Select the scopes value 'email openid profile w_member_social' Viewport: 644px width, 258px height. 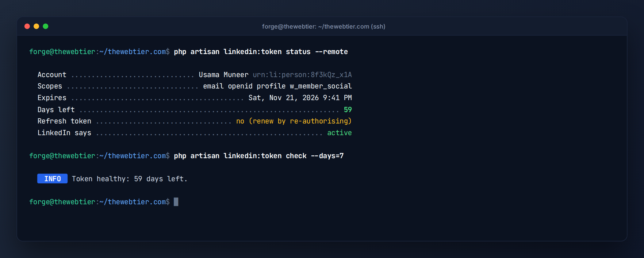[277, 86]
